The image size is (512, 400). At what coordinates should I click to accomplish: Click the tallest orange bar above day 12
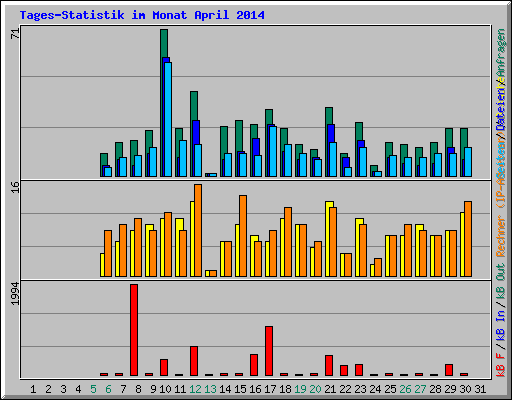198,230
